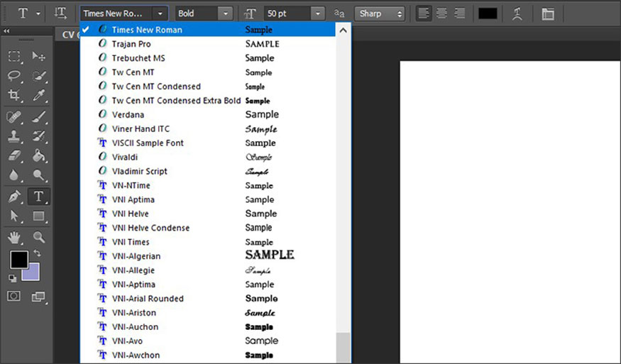Image resolution: width=621 pixels, height=364 pixels.
Task: Pick the Eyedropper tool
Action: click(39, 95)
